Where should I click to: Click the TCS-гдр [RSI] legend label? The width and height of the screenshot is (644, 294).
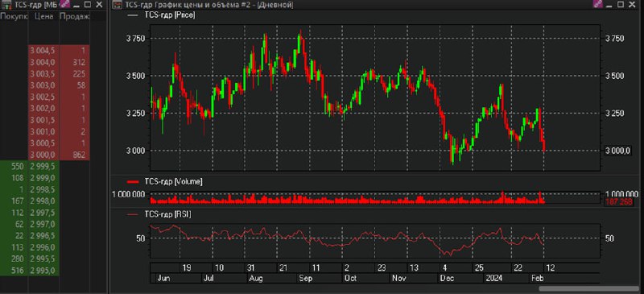point(167,214)
